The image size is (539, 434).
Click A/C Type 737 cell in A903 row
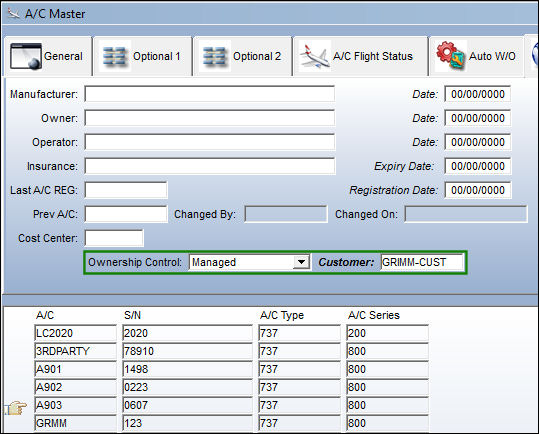299,405
